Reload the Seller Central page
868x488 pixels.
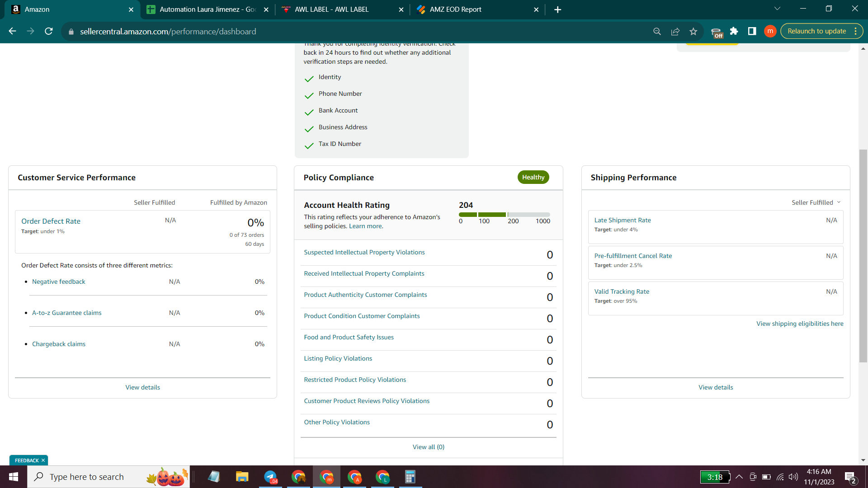(49, 31)
